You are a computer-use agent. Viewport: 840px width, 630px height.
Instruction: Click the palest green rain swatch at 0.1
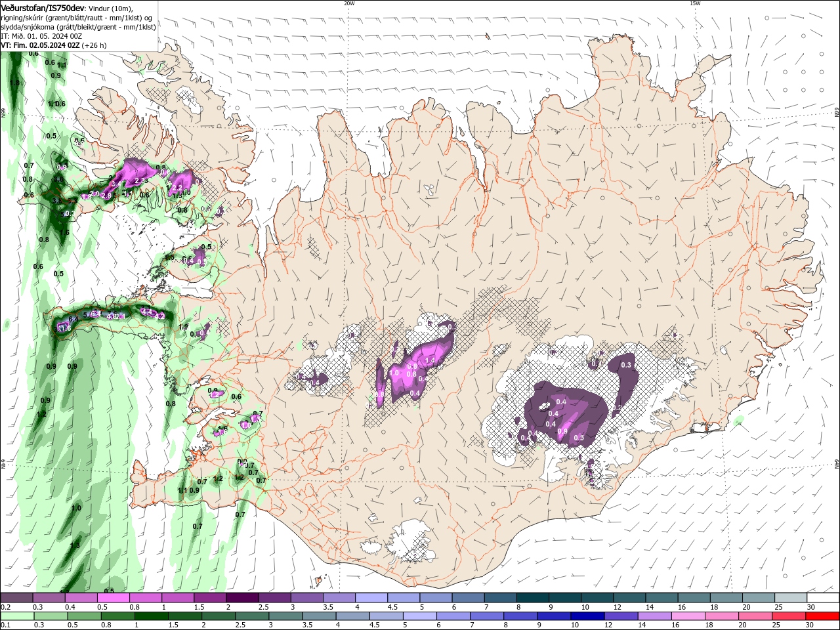(x=17, y=616)
